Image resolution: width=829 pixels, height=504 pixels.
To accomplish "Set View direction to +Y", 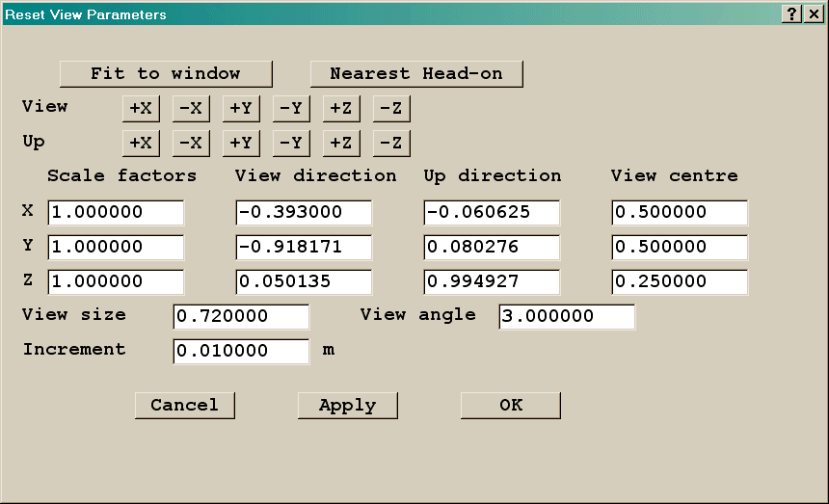I will coord(241,108).
